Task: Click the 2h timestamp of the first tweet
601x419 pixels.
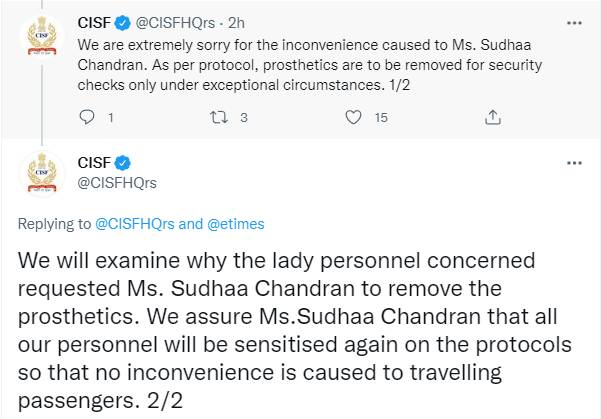Action: pos(236,23)
